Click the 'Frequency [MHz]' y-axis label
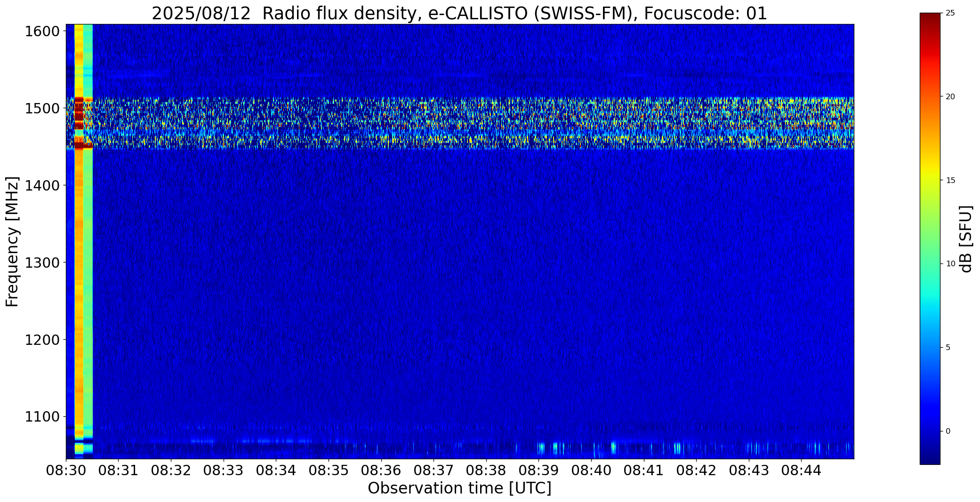 coord(13,242)
